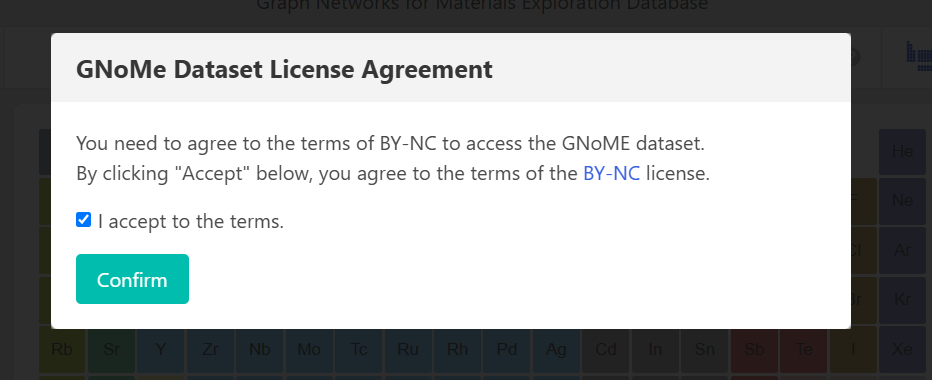The height and width of the screenshot is (380, 932).
Task: Click the Confirm button
Action: pyautogui.click(x=133, y=279)
